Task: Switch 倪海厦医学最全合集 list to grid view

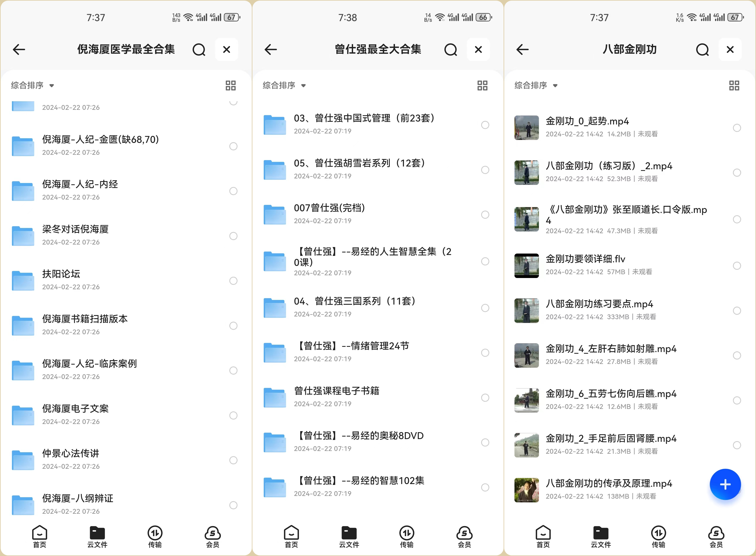Action: (231, 86)
